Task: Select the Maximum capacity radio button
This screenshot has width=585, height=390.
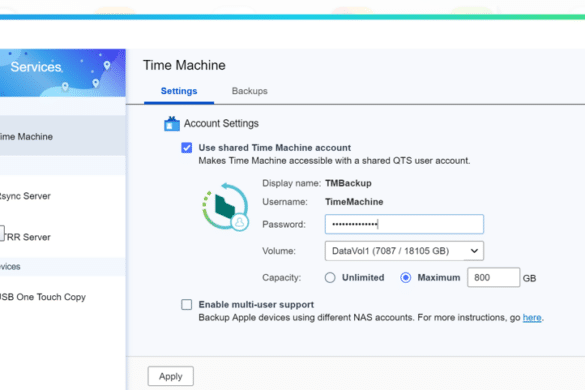Action: pos(406,278)
